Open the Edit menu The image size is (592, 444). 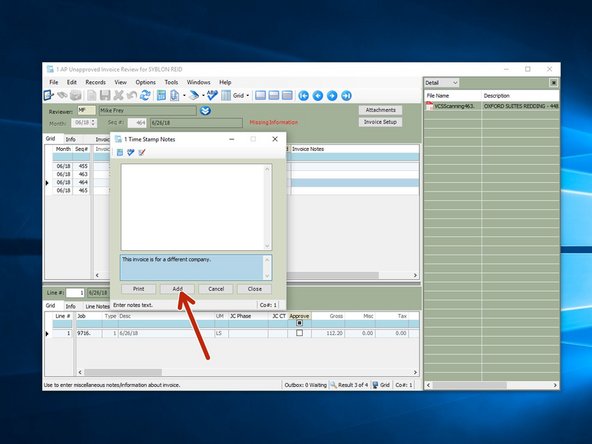[x=72, y=82]
